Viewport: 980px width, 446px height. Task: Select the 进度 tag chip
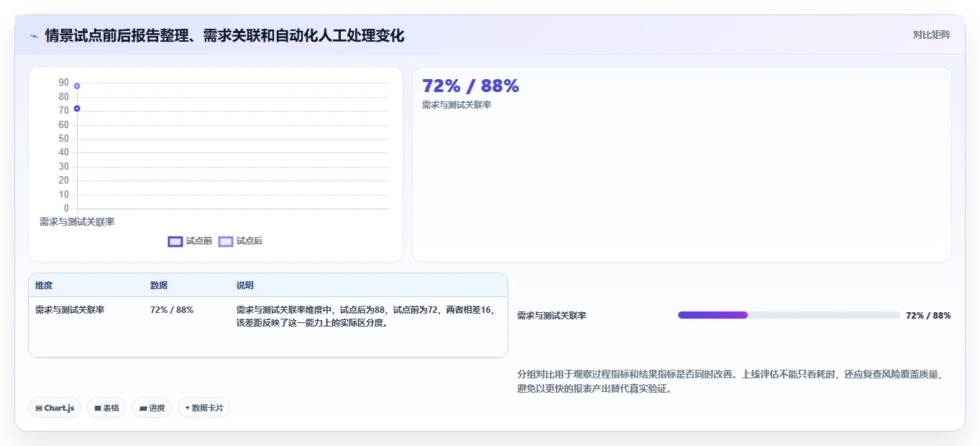pos(152,408)
